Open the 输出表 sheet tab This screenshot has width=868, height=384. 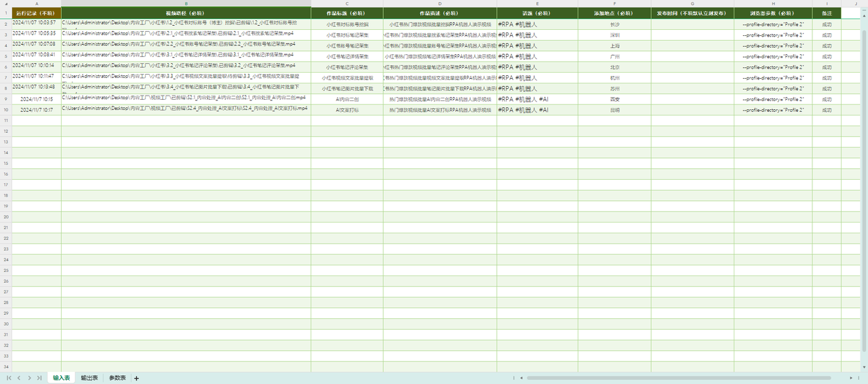90,378
